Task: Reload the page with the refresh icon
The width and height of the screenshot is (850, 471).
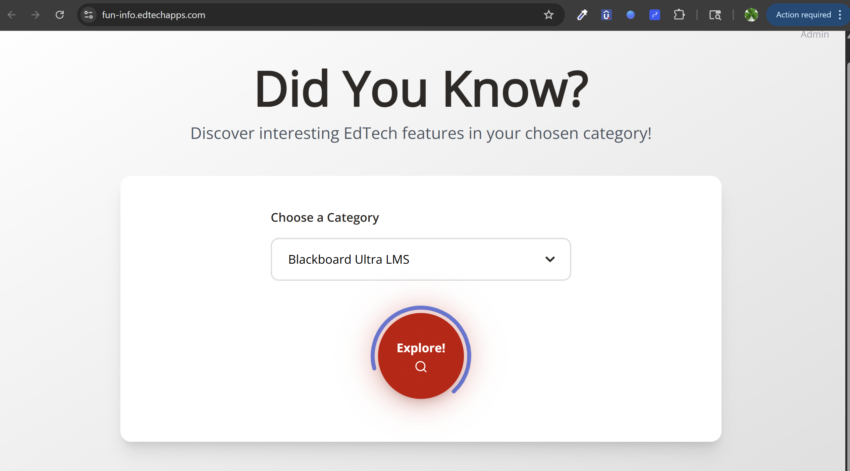Action: point(60,15)
